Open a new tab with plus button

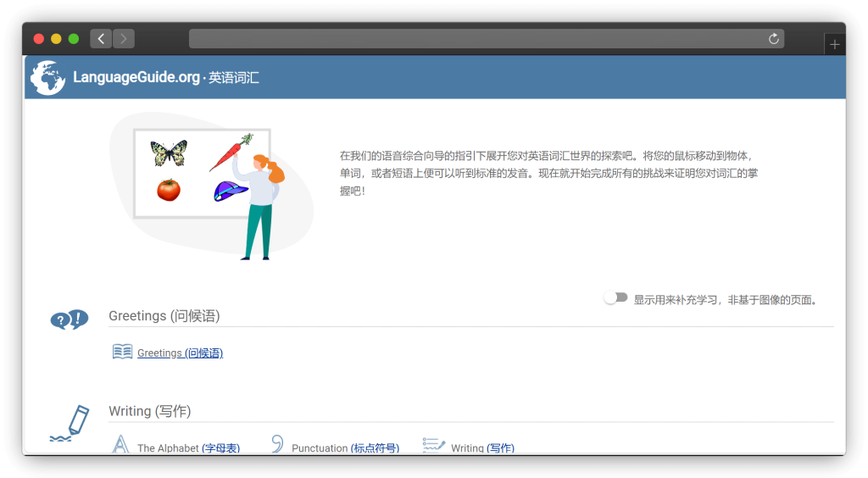835,45
